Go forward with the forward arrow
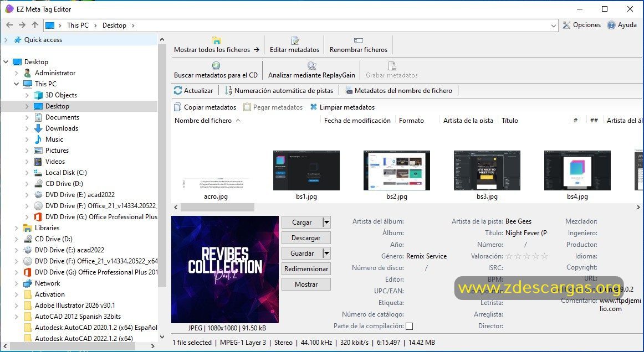 tap(22, 25)
